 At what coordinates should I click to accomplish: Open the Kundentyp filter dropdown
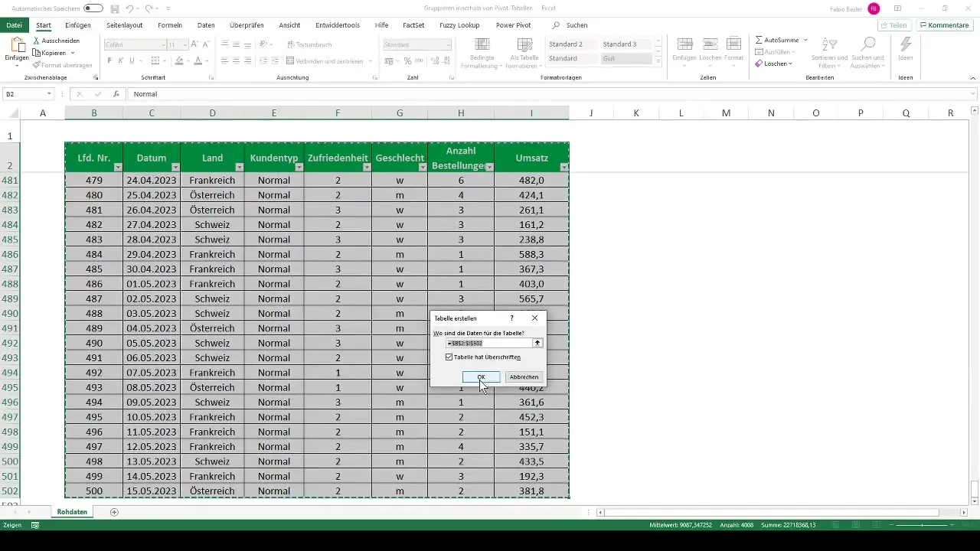(x=299, y=167)
